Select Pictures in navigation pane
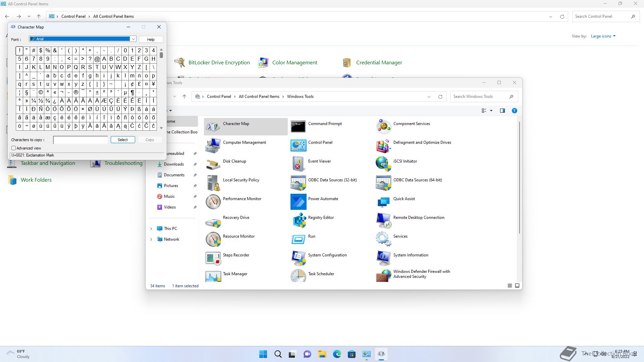This screenshot has height=362, width=644. [x=171, y=186]
